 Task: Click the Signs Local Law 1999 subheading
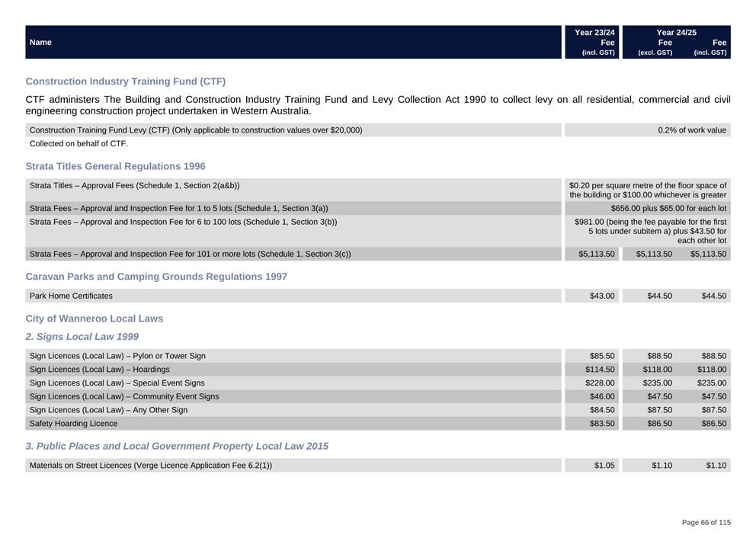coord(82,336)
